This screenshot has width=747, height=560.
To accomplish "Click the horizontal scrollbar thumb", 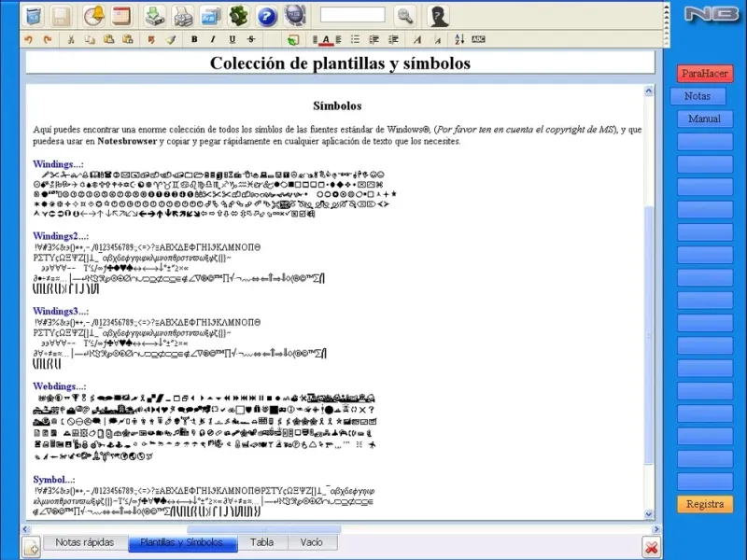I will pos(264,529).
